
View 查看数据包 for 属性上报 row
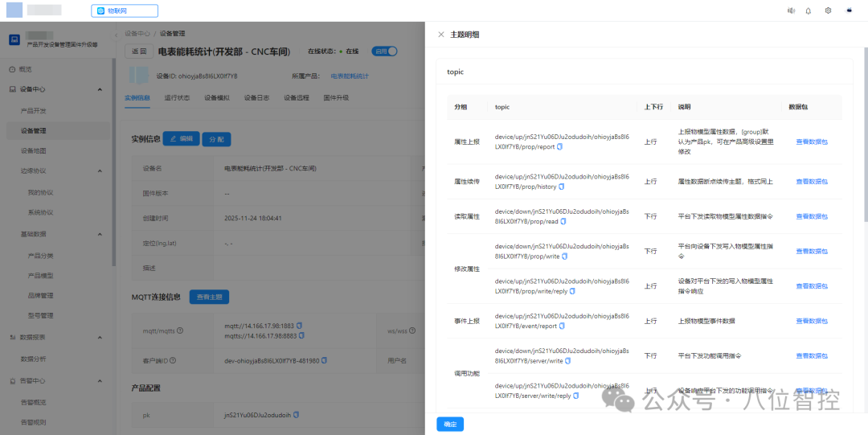coord(812,142)
